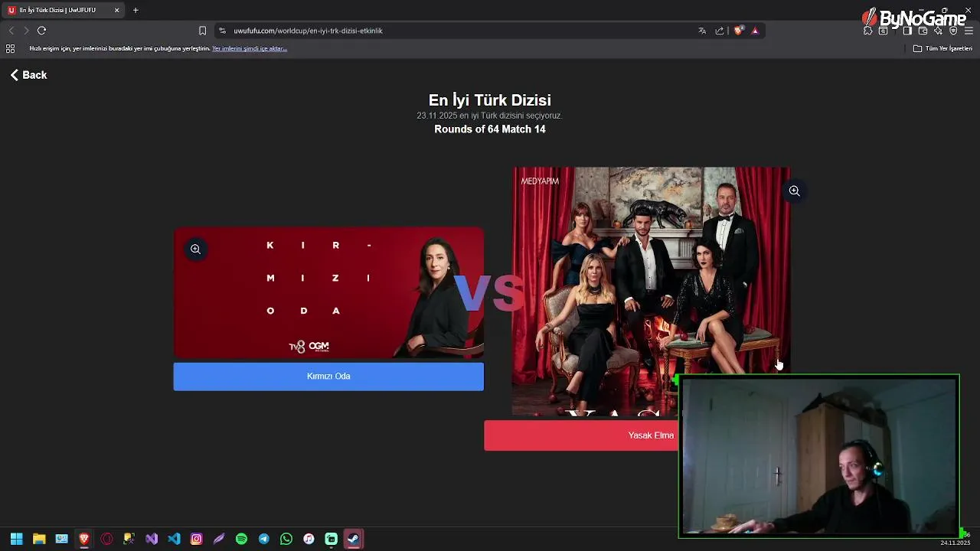
Task: Click the 'En İyi Türk Dizisi' heading
Action: coord(490,100)
